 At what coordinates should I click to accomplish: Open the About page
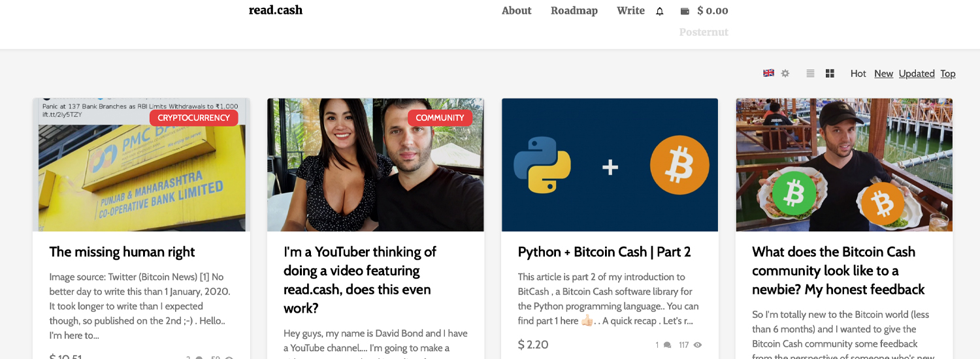tap(517, 10)
